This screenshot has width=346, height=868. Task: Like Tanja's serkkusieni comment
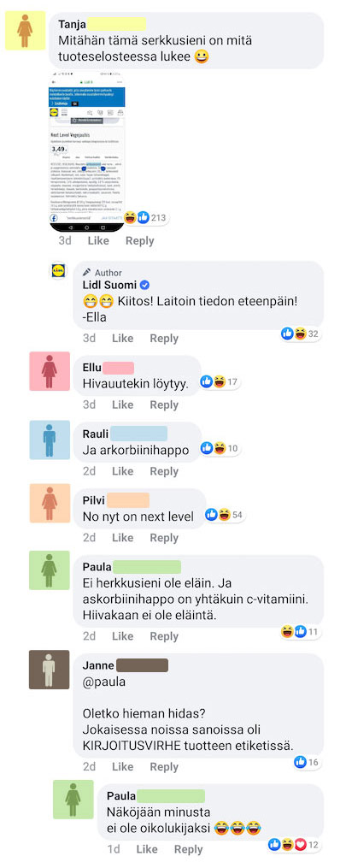[98, 241]
